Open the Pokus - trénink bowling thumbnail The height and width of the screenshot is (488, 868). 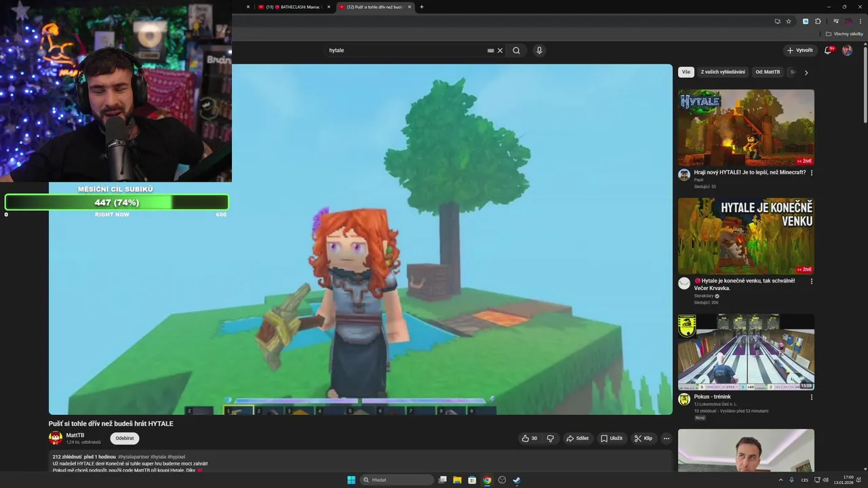click(746, 352)
